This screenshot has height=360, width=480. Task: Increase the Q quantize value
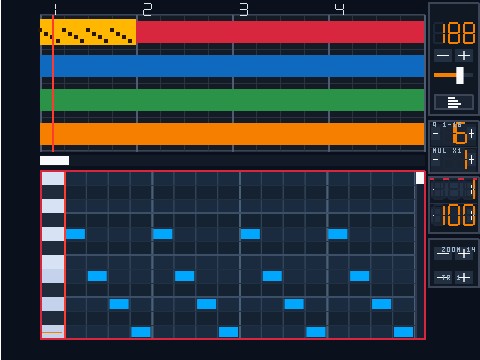[x=471, y=134]
